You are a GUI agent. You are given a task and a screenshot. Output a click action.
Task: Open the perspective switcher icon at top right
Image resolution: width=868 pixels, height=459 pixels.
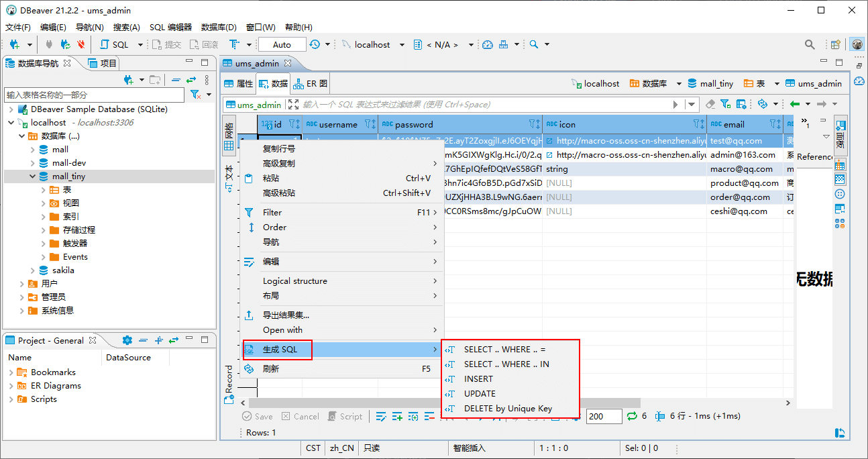tap(836, 45)
